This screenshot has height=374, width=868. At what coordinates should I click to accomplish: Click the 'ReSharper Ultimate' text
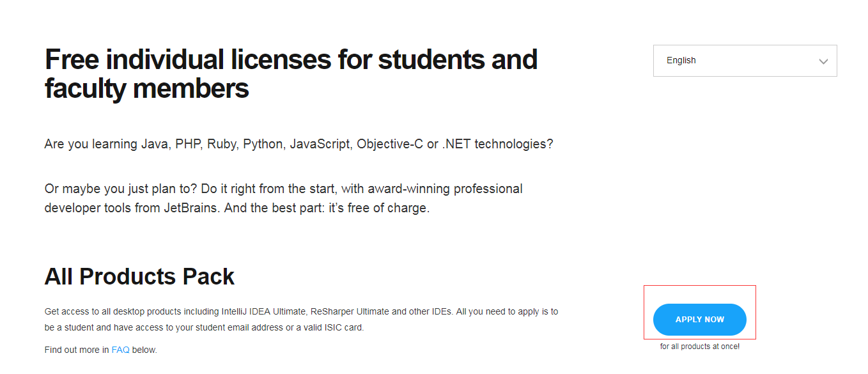(350, 312)
